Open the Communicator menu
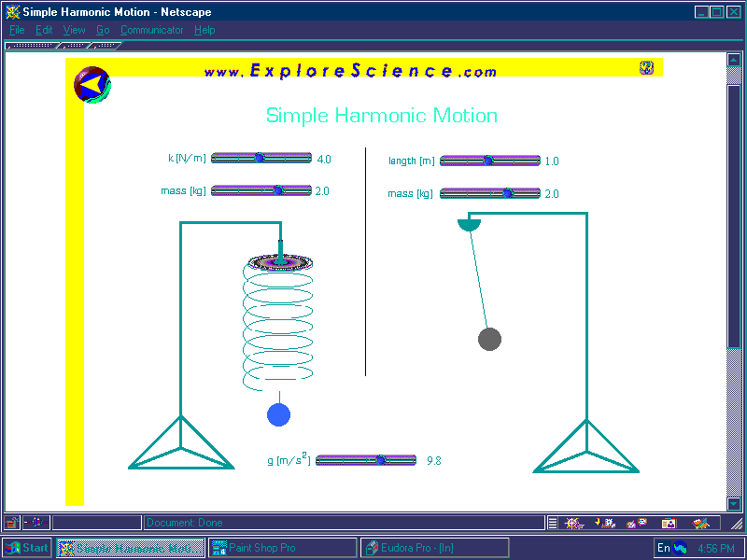The image size is (747, 560). (152, 30)
